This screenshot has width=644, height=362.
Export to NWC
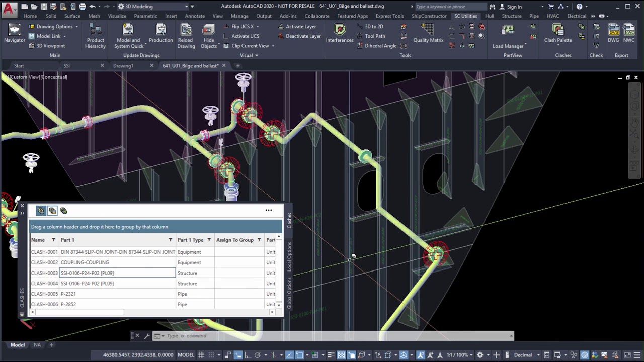pyautogui.click(x=629, y=34)
